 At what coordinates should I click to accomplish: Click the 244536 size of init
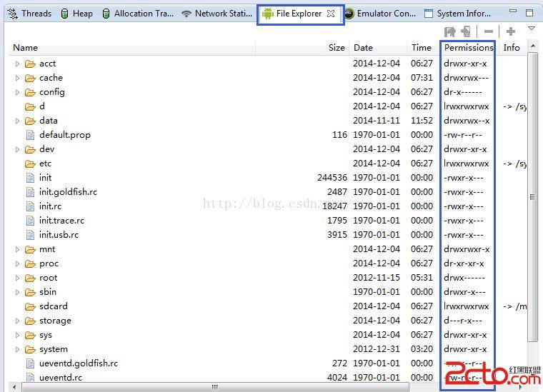[x=332, y=178]
